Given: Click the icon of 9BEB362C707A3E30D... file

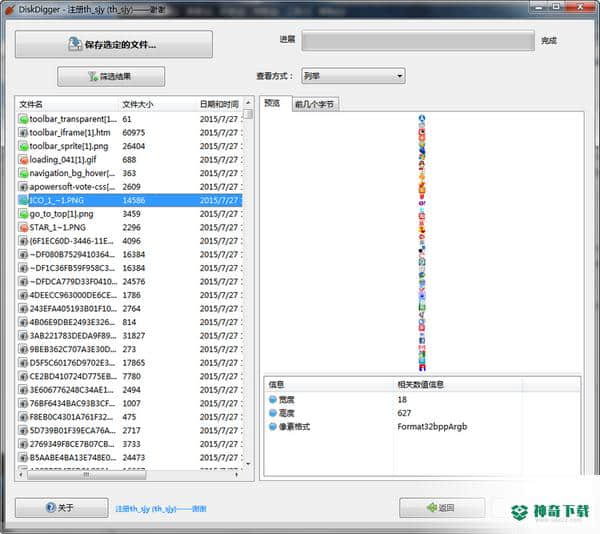Looking at the screenshot, I should click(x=23, y=349).
